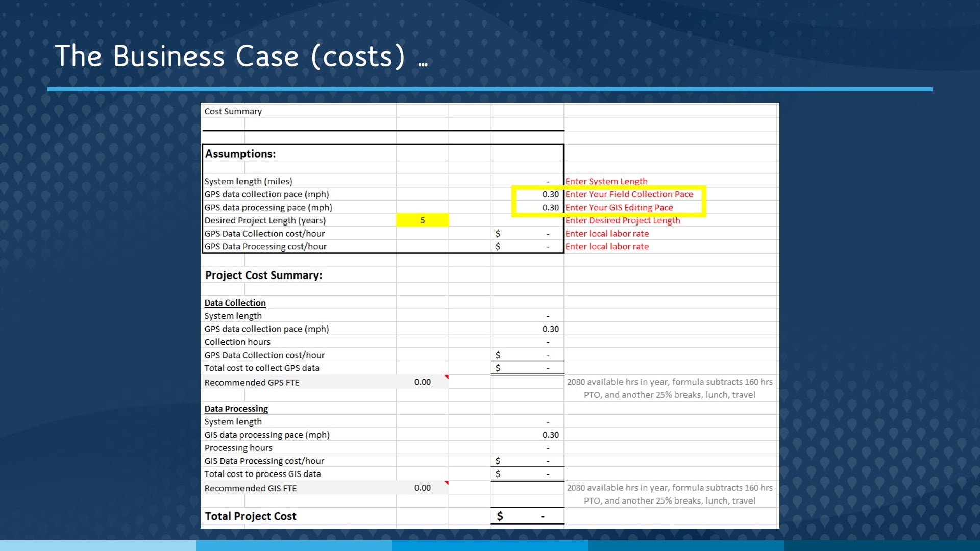Select 'System length' under Data Collection
This screenshot has height=551, width=980.
[x=233, y=316]
